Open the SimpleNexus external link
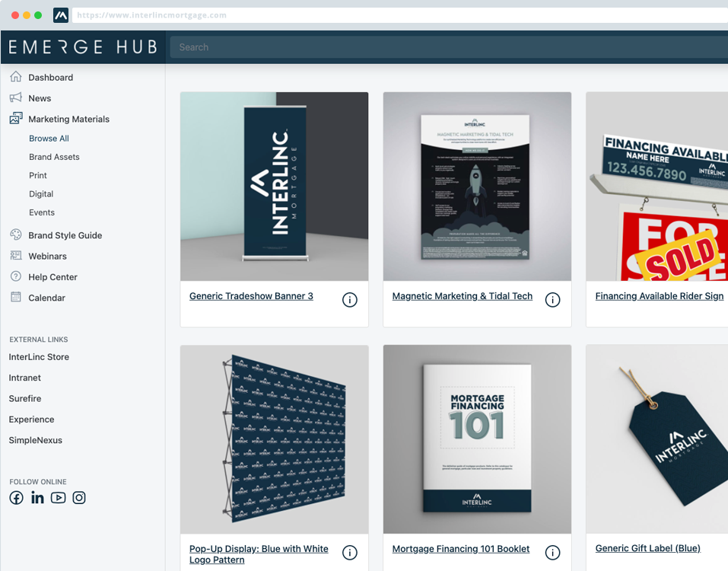Screen dimensions: 728x571 pos(35,440)
